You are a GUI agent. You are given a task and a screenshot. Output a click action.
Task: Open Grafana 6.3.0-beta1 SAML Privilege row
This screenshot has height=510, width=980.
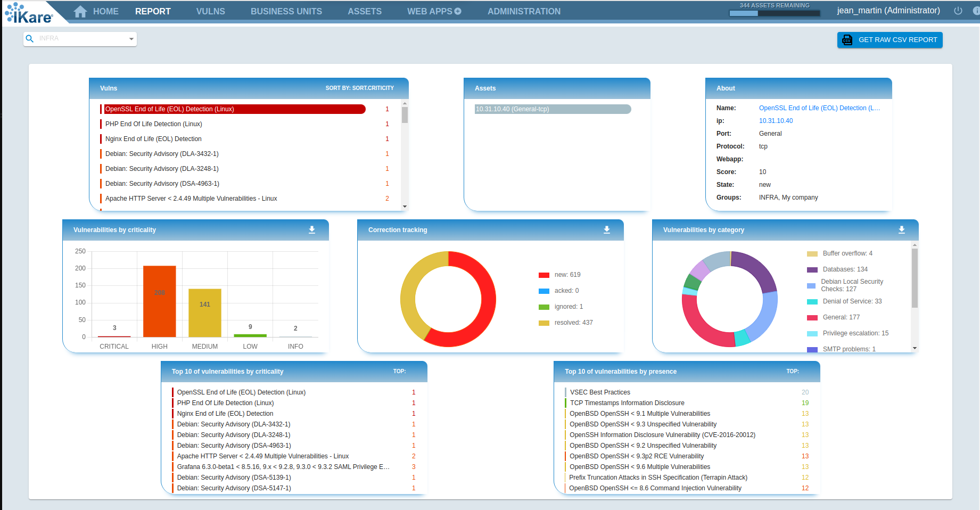click(x=294, y=467)
